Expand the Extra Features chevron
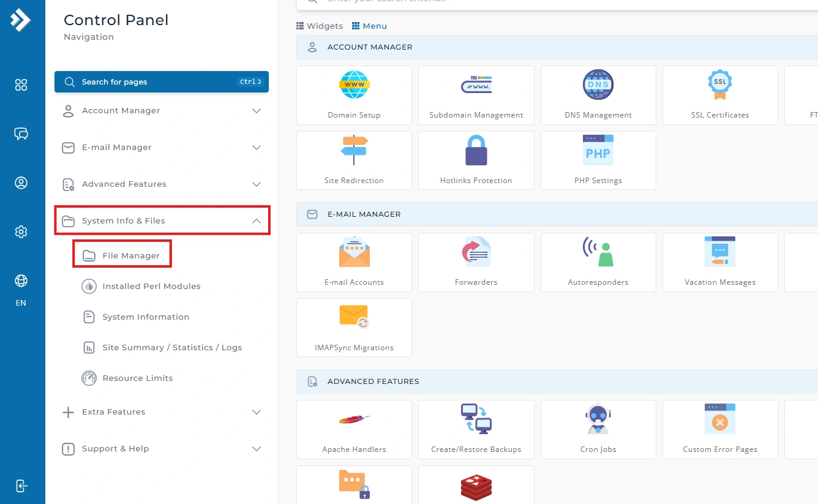The height and width of the screenshot is (504, 818). click(x=257, y=412)
